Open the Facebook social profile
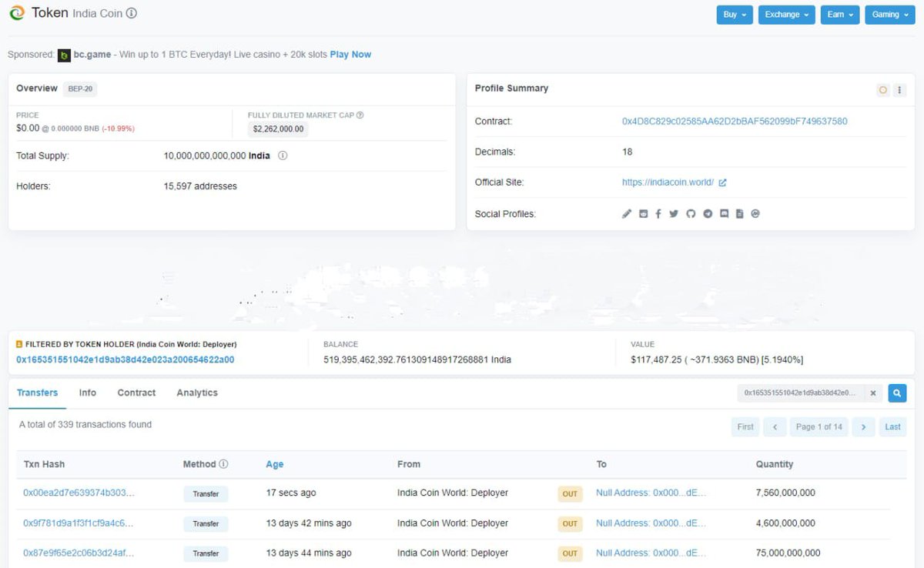The width and height of the screenshot is (924, 568). [658, 214]
